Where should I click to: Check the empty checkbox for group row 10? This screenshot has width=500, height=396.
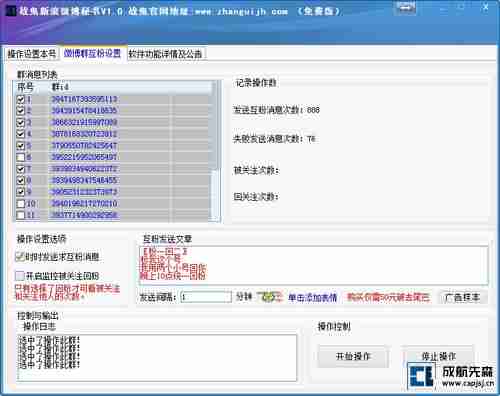point(21,204)
